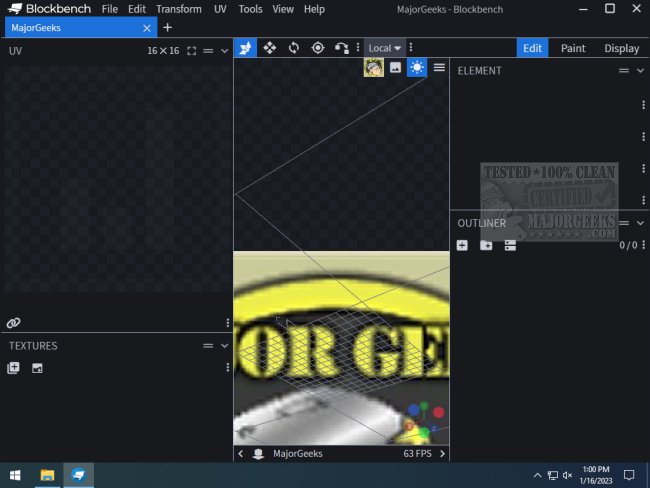The height and width of the screenshot is (488, 650).
Task: Click the 0 / 0 selection counter
Action: (628, 245)
